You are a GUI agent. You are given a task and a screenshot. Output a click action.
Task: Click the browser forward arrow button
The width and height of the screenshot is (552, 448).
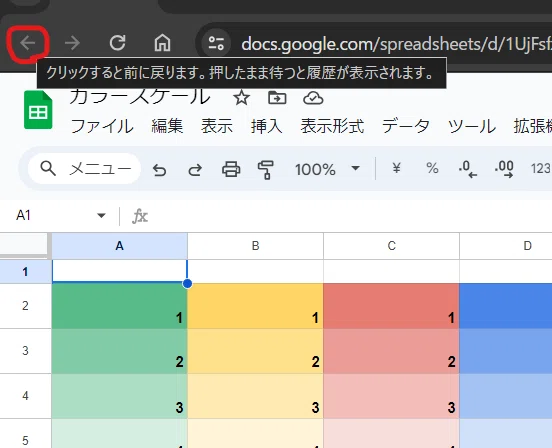pos(73,43)
